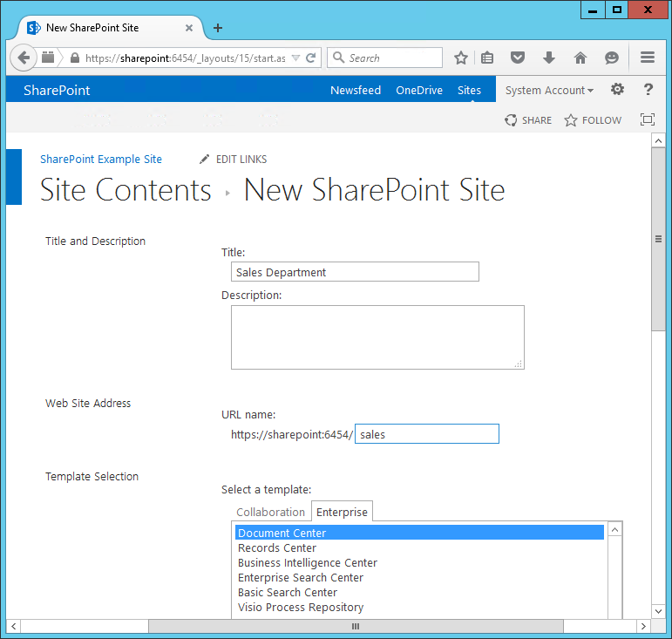Viewport: 672px width, 639px height.
Task: Select Basic Search Center template
Action: [x=419, y=592]
